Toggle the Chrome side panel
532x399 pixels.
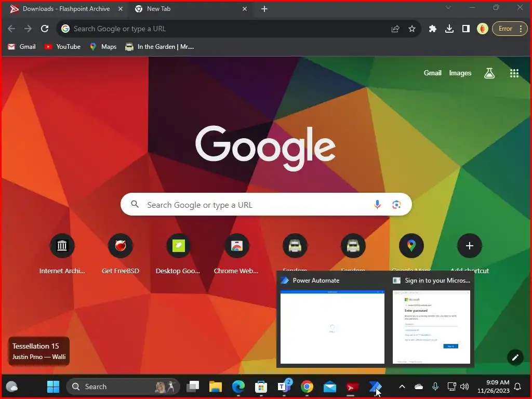pos(466,29)
